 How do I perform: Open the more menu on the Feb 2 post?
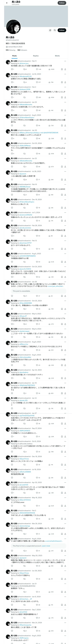coord(65,87)
